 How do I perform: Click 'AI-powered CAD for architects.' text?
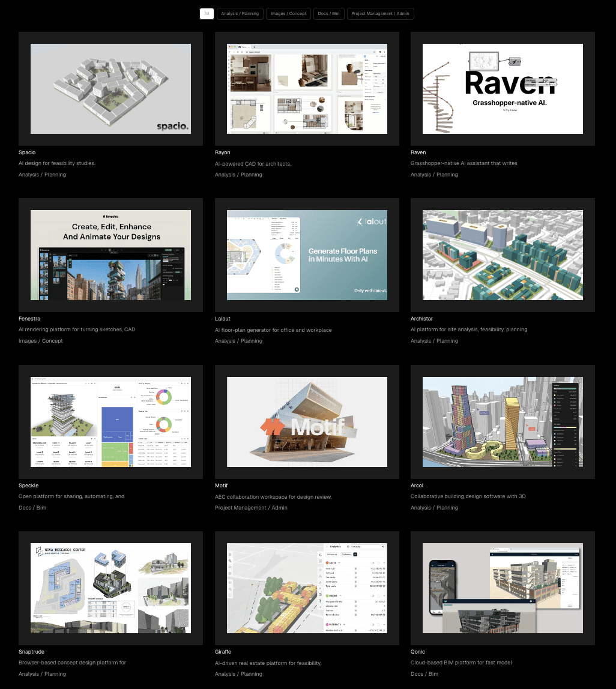[253, 164]
